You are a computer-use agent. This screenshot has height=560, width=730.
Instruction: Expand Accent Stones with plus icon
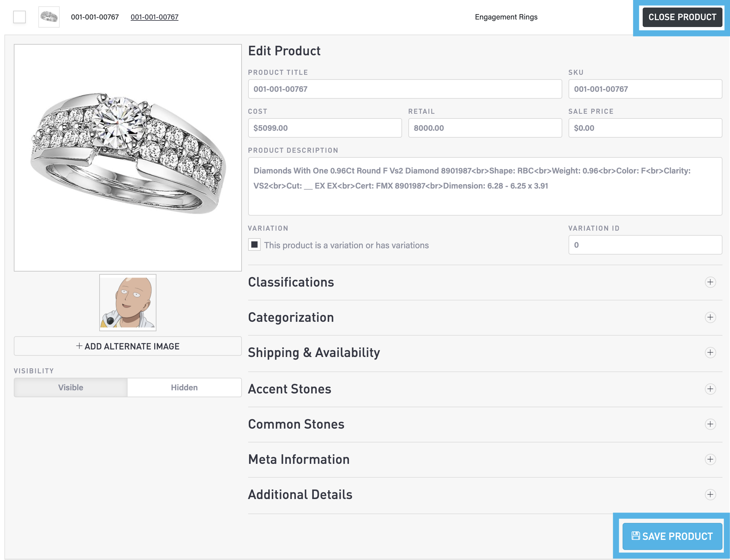[710, 389]
